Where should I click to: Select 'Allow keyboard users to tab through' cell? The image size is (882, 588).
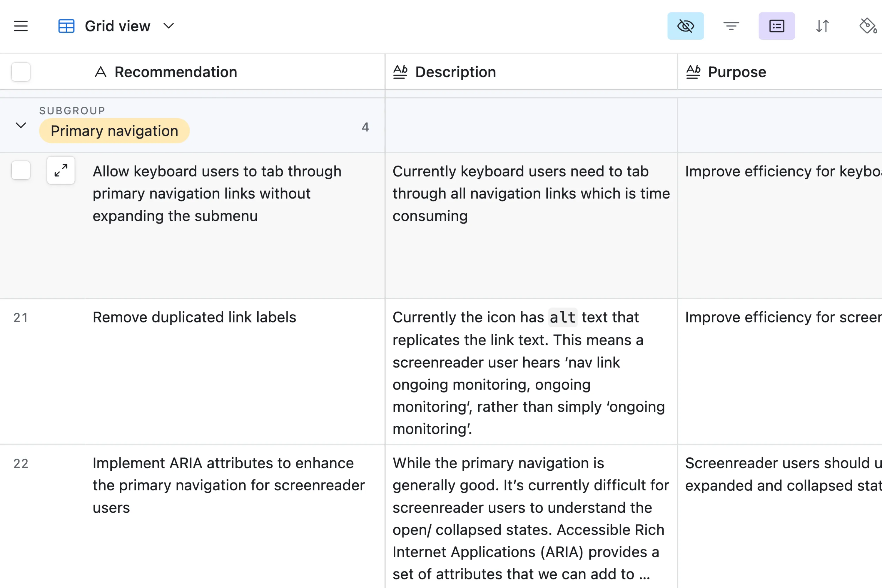235,225
